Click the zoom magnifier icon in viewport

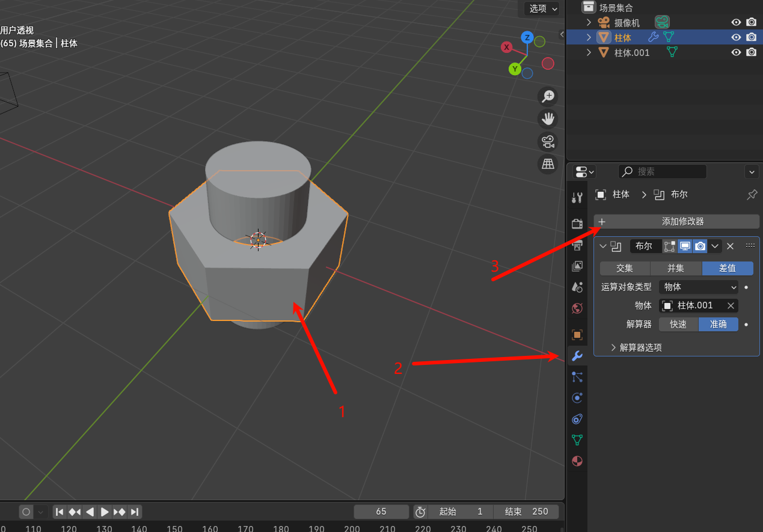coord(548,96)
